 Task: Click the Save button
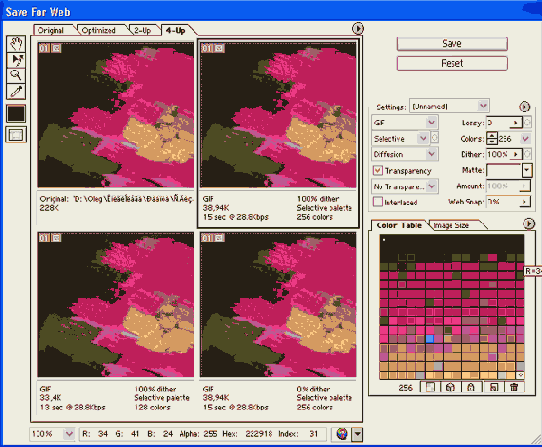click(452, 44)
